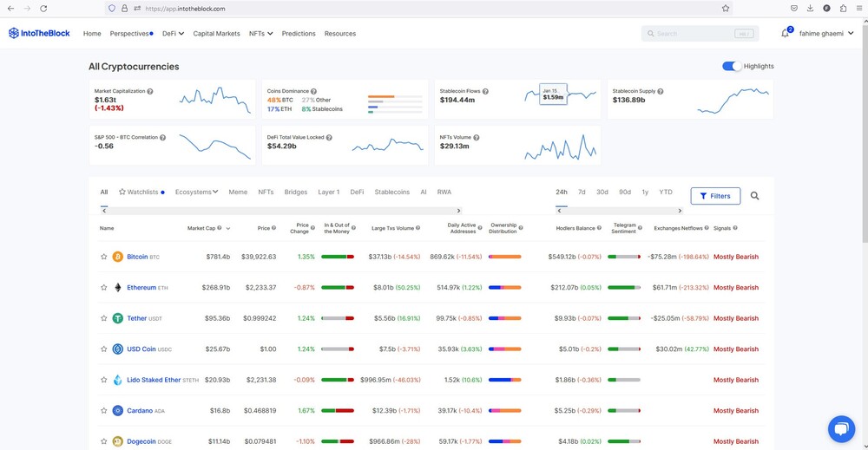Bookmark this page with star icon
The height and width of the screenshot is (450, 868).
point(725,9)
